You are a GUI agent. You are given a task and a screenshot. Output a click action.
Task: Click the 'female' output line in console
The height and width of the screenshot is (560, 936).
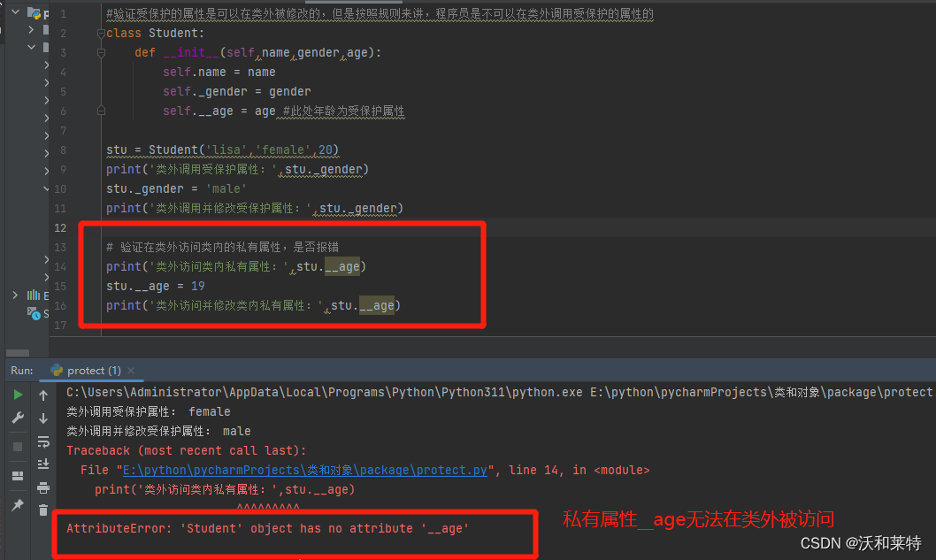[148, 411]
